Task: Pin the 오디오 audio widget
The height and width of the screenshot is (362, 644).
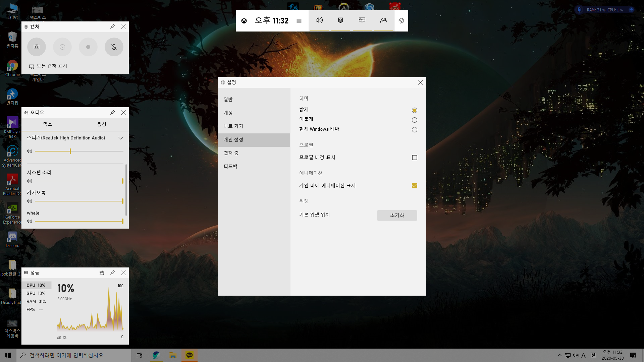Action: 113,113
